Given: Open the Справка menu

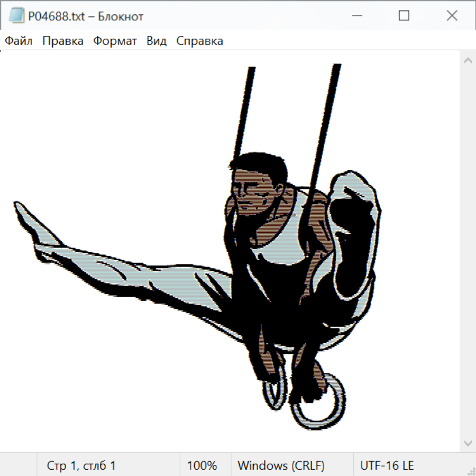Looking at the screenshot, I should pyautogui.click(x=199, y=41).
